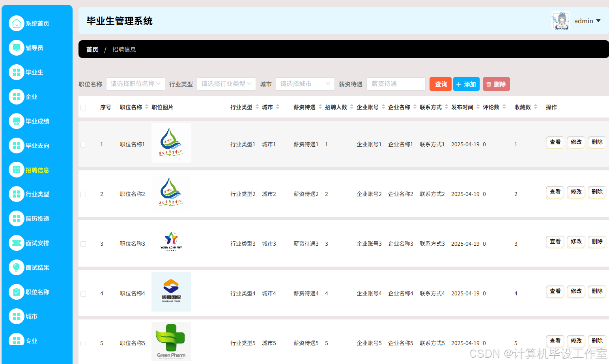Click the red 删除 batch delete button

pyautogui.click(x=496, y=84)
